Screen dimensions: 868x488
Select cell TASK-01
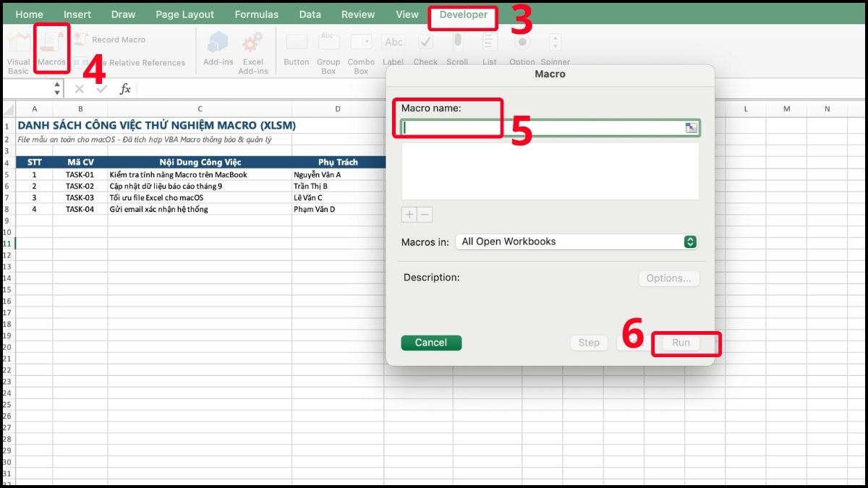[80, 174]
